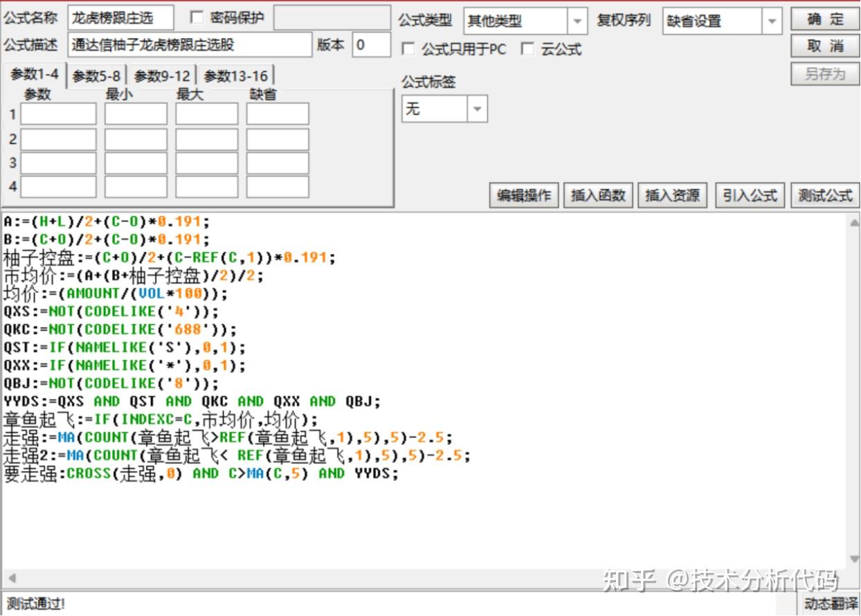Click the QXX:=IF(NAMELIKE('*') line
The height and width of the screenshot is (616, 861).
click(125, 365)
